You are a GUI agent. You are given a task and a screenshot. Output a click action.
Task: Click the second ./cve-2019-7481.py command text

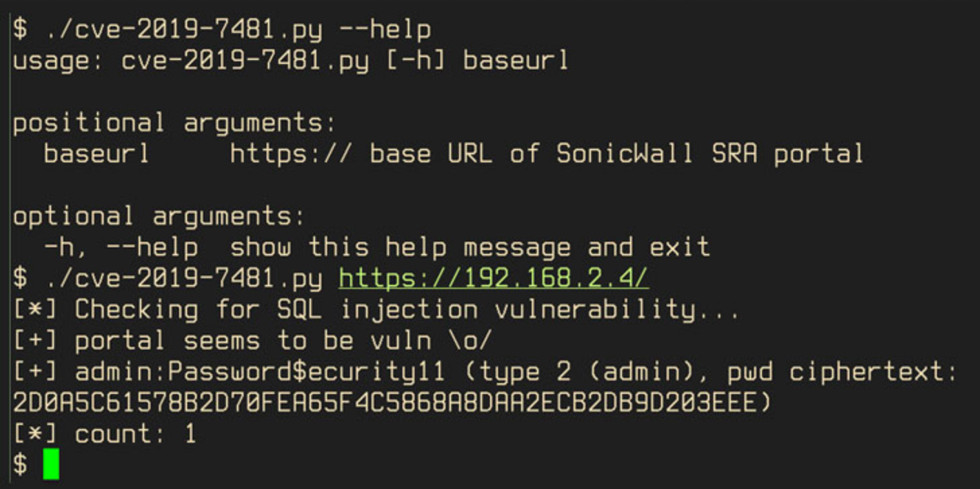click(x=183, y=278)
